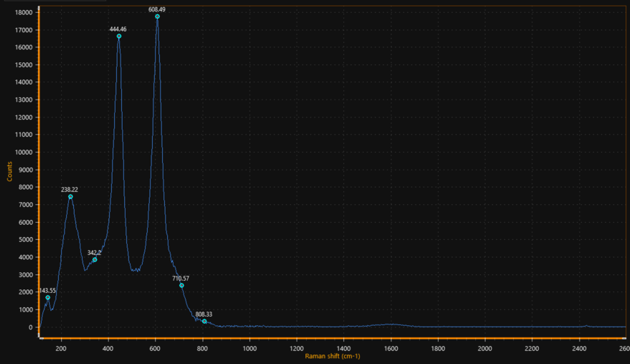Click the left handle of X axis range bar
This screenshot has width=630, height=364.
coord(42,338)
